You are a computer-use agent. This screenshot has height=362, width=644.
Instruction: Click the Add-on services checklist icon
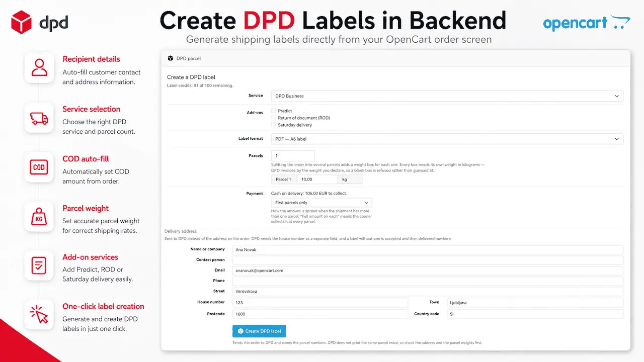pyautogui.click(x=39, y=265)
